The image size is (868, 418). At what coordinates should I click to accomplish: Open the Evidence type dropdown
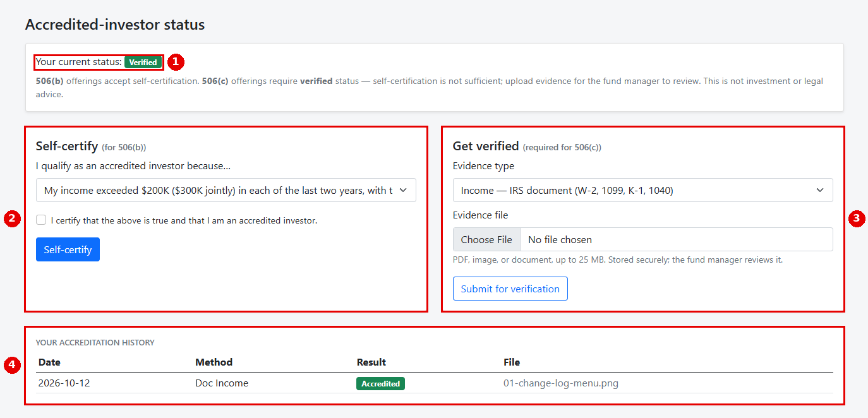pyautogui.click(x=642, y=190)
